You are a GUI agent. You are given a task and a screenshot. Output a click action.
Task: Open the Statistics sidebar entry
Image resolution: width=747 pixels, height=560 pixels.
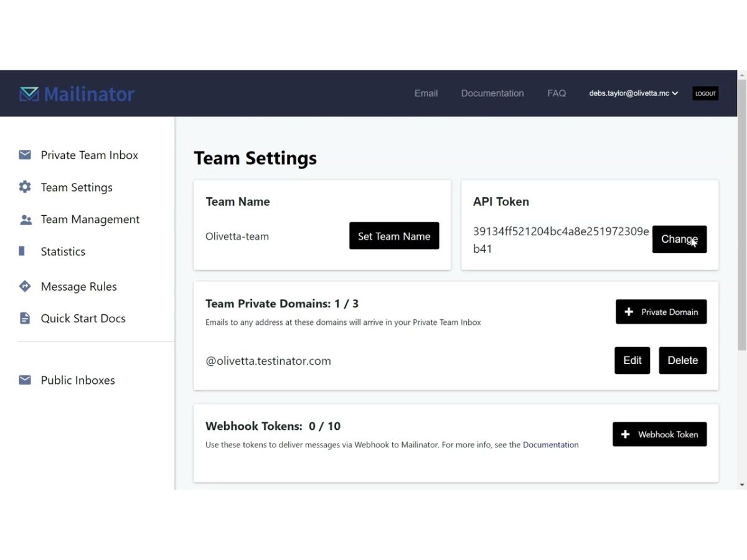(x=63, y=251)
